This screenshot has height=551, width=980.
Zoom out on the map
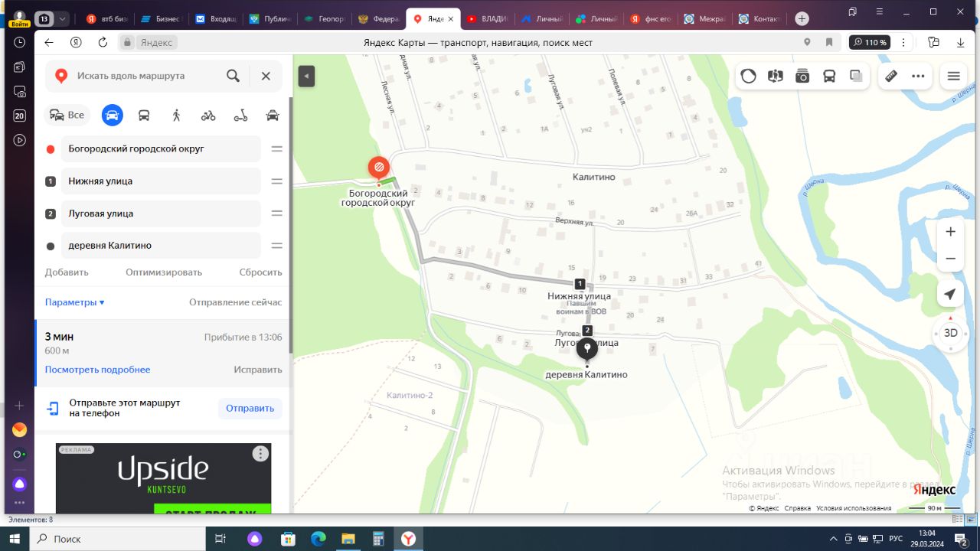click(x=950, y=259)
